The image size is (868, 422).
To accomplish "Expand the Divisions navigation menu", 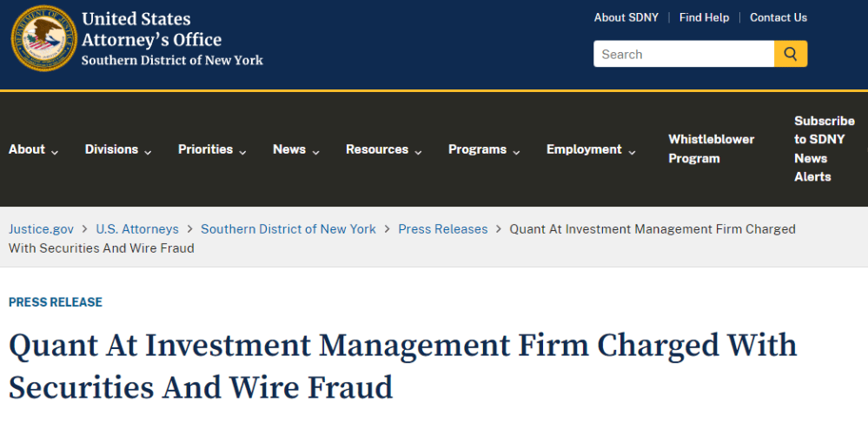I will tap(118, 149).
